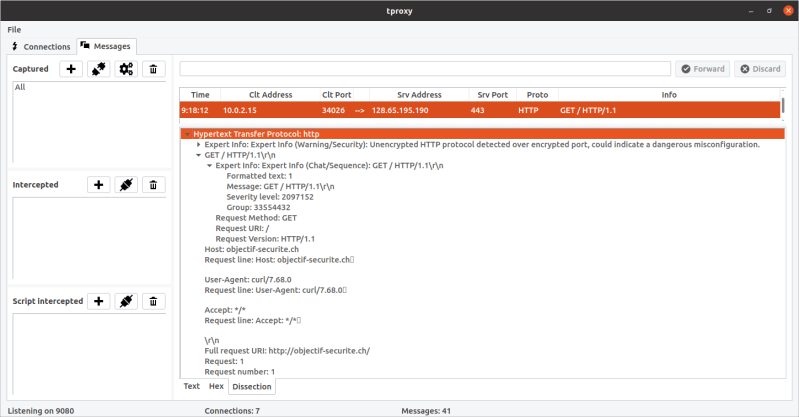Click the trash icon in Captured section

click(153, 69)
